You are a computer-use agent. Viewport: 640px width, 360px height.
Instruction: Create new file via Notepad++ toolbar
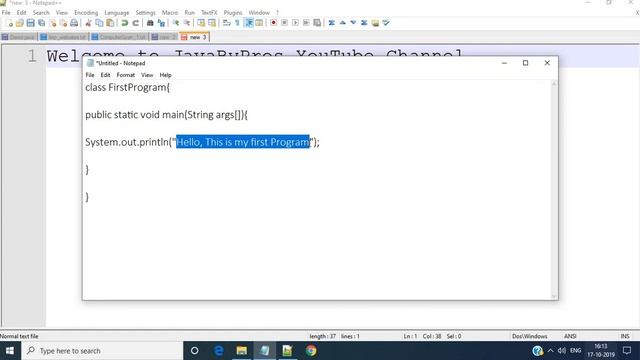9,23
